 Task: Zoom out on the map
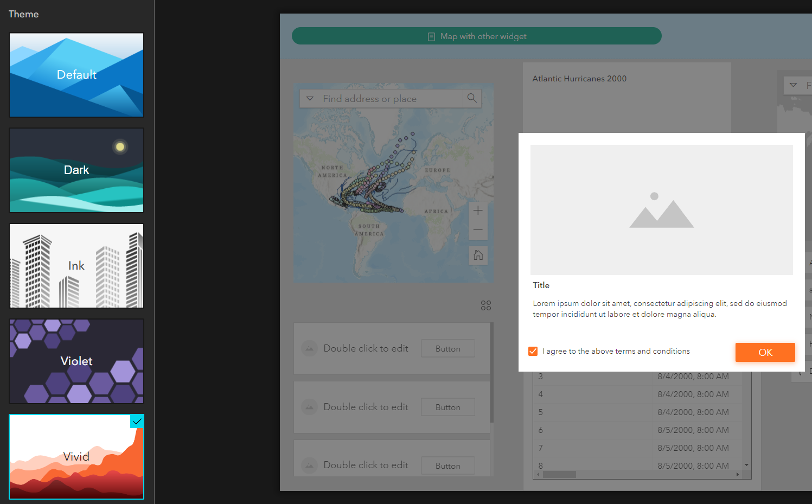pos(478,229)
